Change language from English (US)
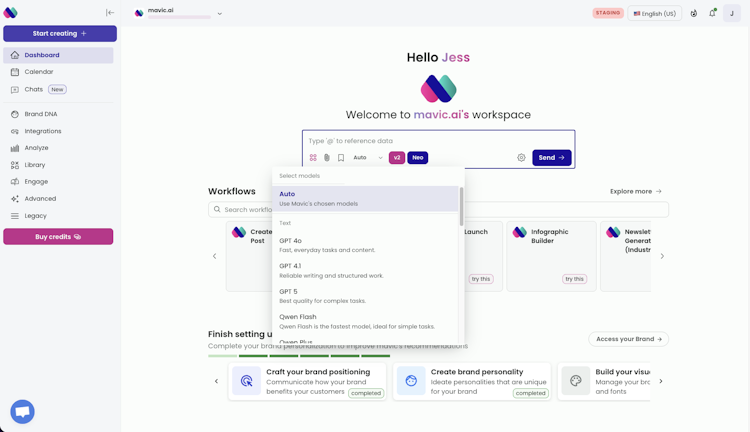Viewport: 750px width, 432px height. tap(654, 13)
